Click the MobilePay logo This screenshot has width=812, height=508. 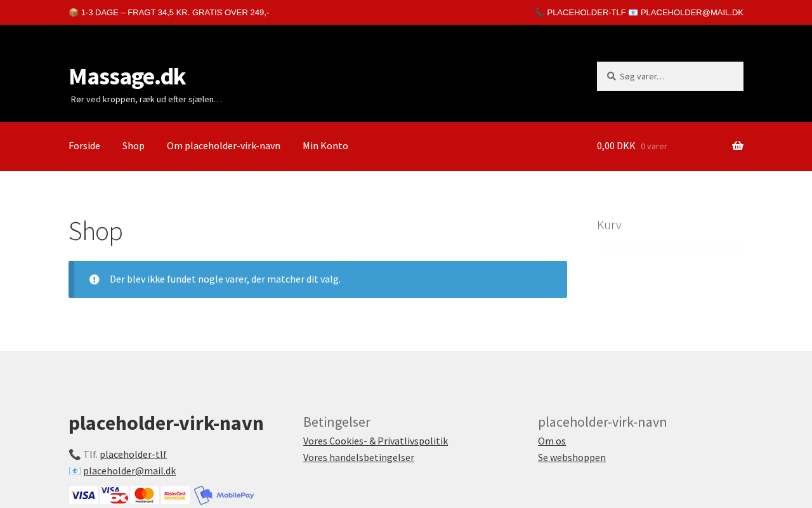point(224,495)
